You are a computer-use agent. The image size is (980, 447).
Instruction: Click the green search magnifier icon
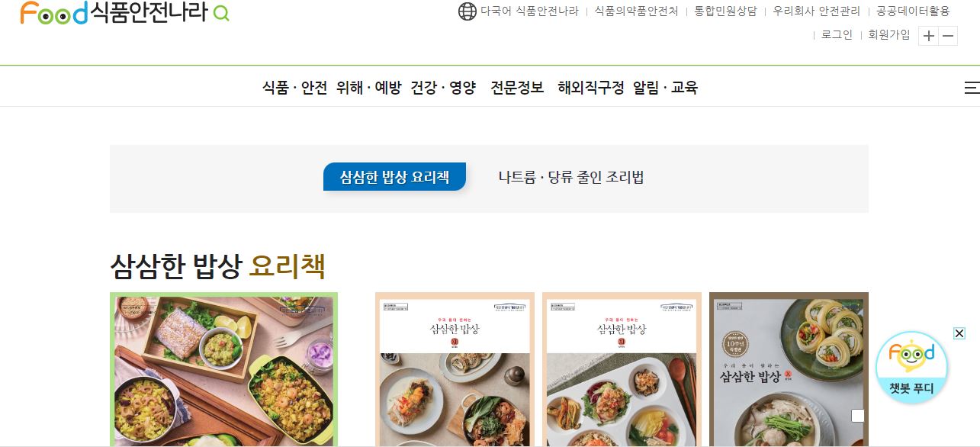coord(221,13)
